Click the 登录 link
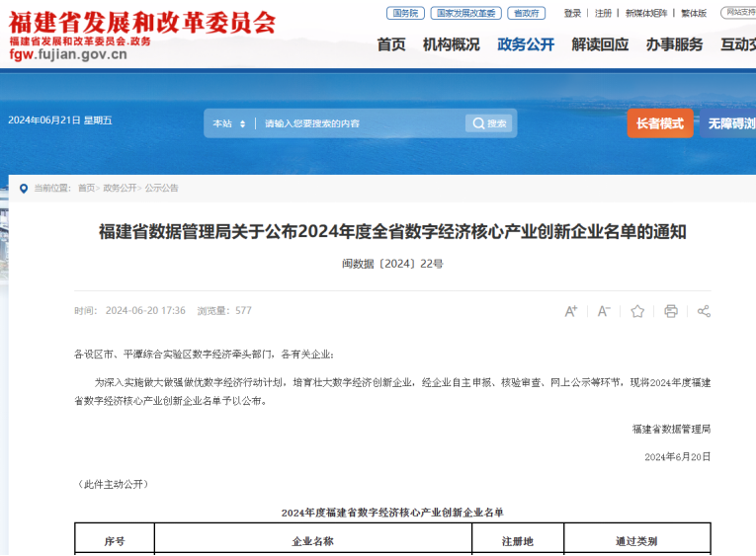This screenshot has height=556, width=756. [x=573, y=14]
